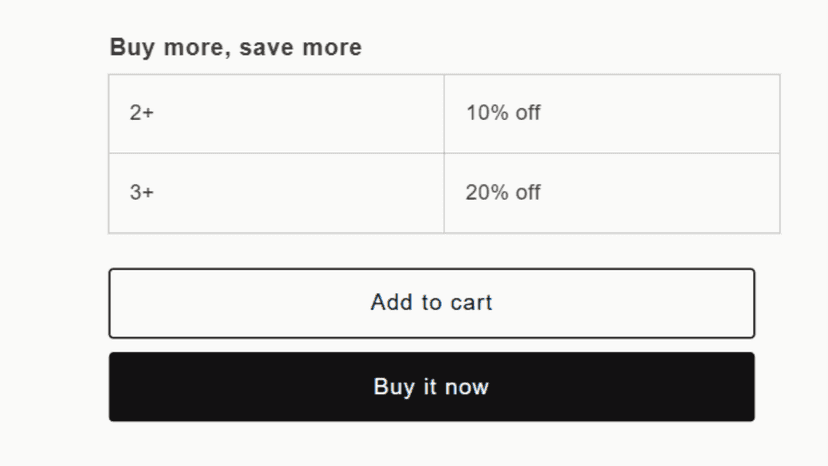Click the Buy more, save more heading
The width and height of the screenshot is (828, 466).
[236, 48]
